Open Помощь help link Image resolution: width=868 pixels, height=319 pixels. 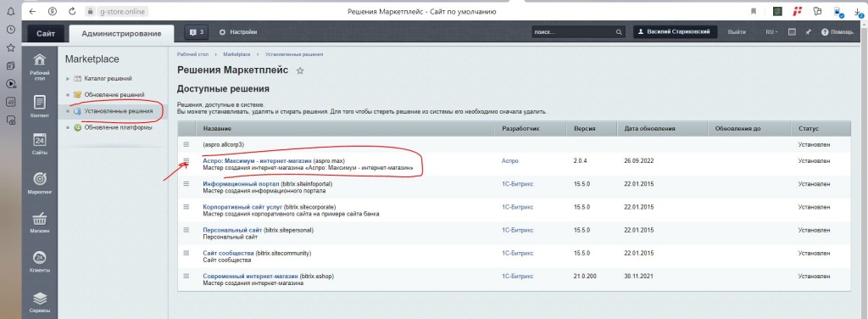837,32
